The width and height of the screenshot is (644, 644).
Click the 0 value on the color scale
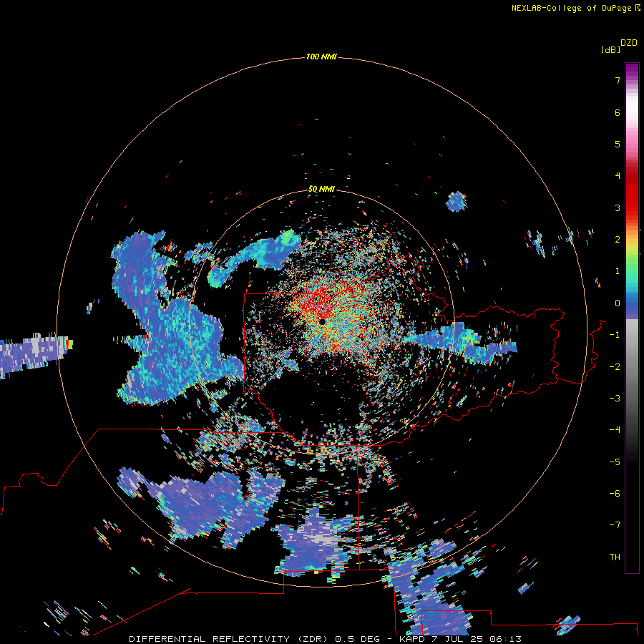pos(618,303)
